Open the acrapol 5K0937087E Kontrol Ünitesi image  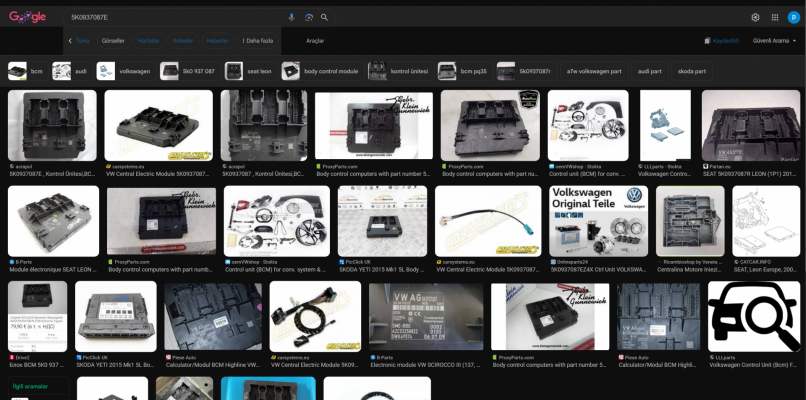tap(52, 125)
